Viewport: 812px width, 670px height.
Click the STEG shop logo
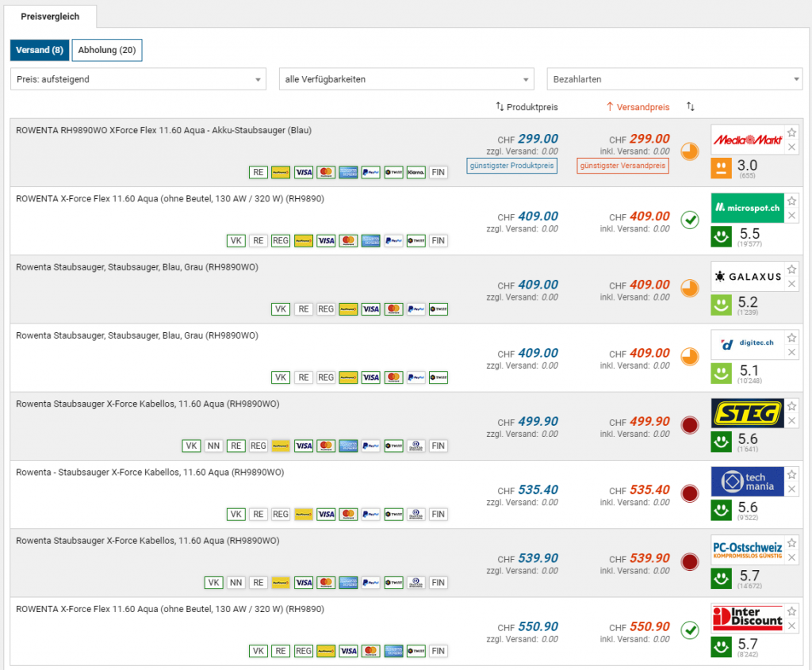click(747, 413)
